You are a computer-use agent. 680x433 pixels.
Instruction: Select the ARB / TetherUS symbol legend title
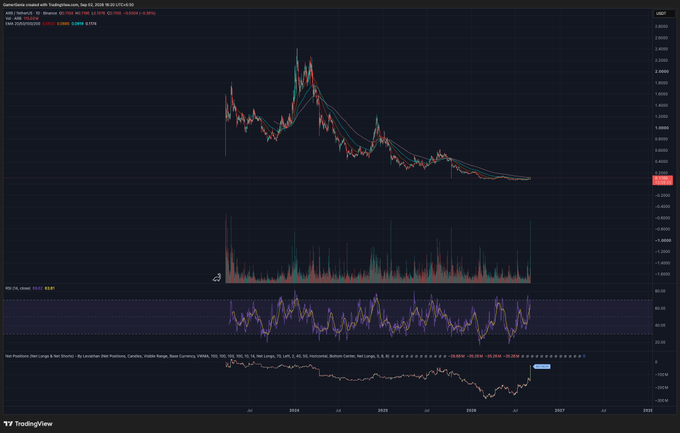coord(31,13)
